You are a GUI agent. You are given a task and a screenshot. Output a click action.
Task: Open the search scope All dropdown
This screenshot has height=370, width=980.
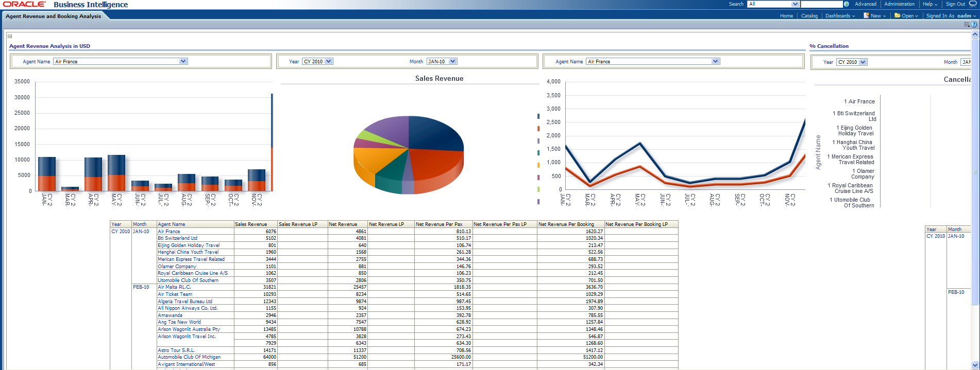click(x=795, y=4)
